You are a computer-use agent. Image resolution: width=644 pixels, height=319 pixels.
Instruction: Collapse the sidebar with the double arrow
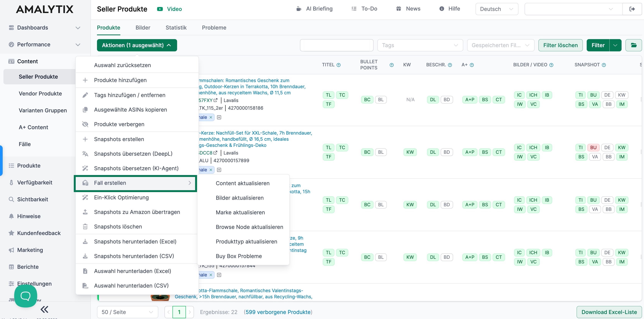[44, 309]
